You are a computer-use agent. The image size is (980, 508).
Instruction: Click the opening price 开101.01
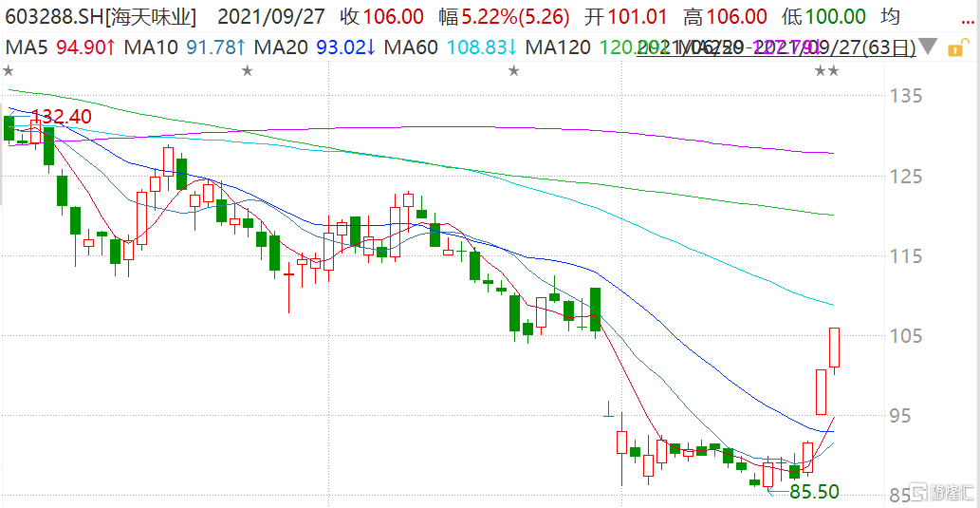point(627,17)
